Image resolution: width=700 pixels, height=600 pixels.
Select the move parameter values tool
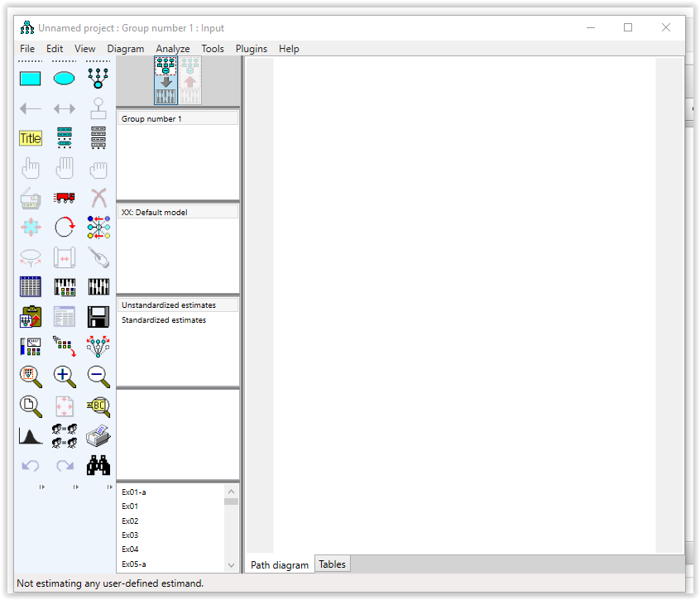[31, 257]
